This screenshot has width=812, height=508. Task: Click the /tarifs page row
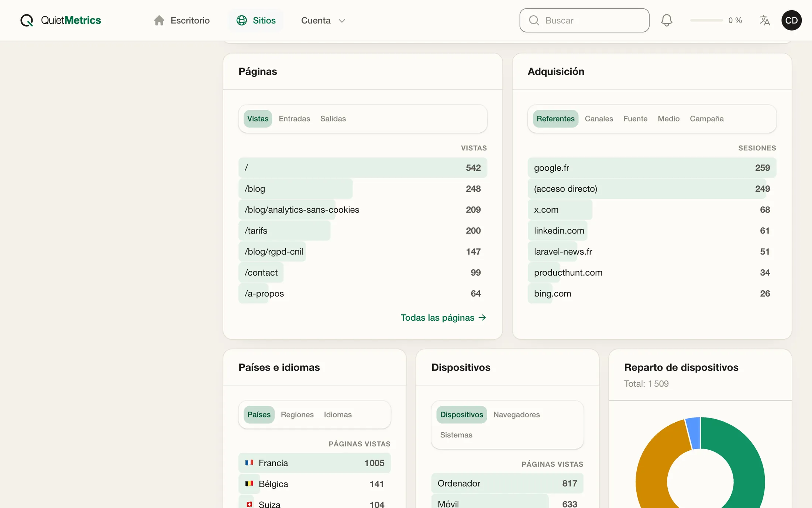coord(362,231)
